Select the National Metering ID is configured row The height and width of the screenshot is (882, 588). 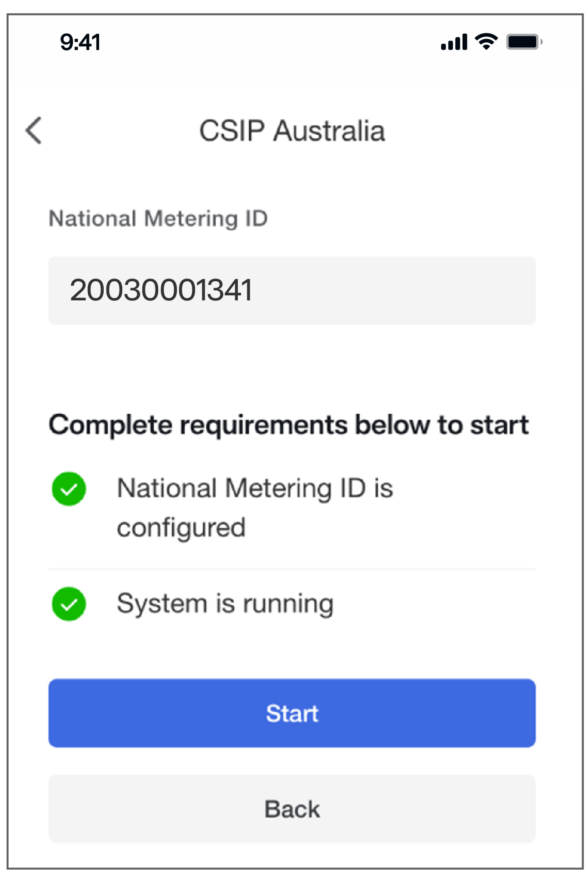292,508
